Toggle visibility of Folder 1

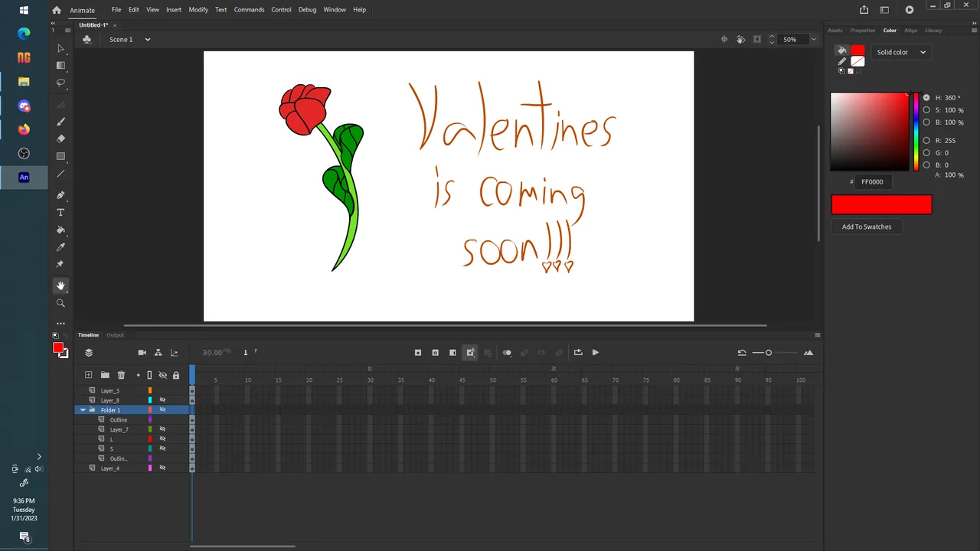coord(162,410)
